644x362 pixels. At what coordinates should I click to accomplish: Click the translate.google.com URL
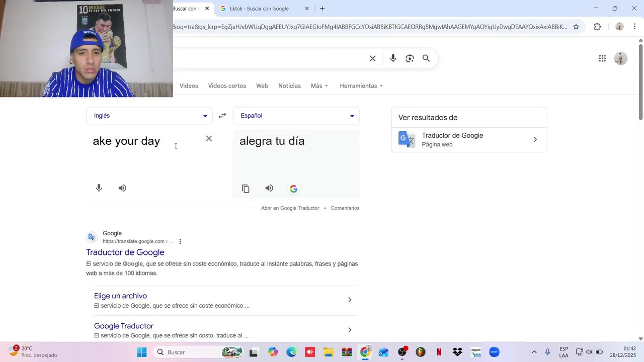click(137, 241)
